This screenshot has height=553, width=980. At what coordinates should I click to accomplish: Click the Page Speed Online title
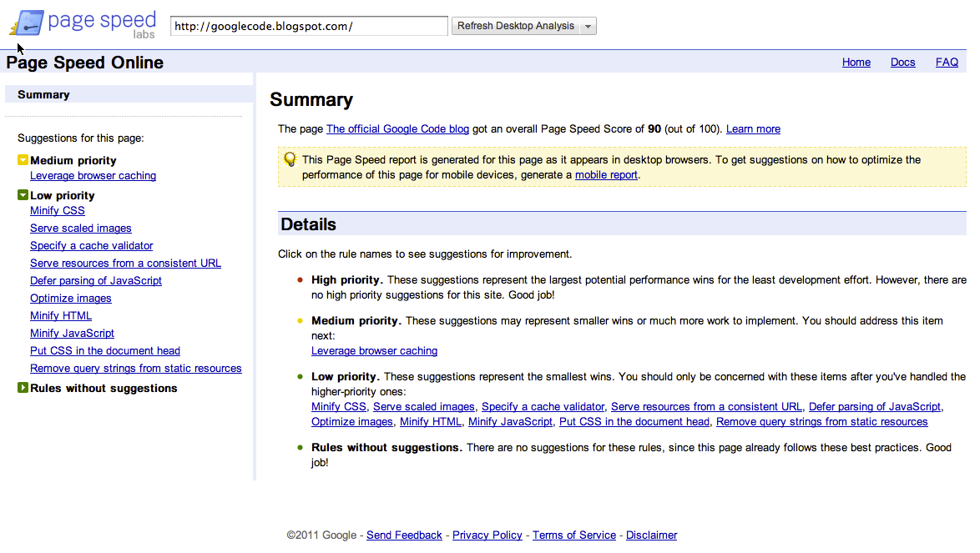(x=85, y=63)
